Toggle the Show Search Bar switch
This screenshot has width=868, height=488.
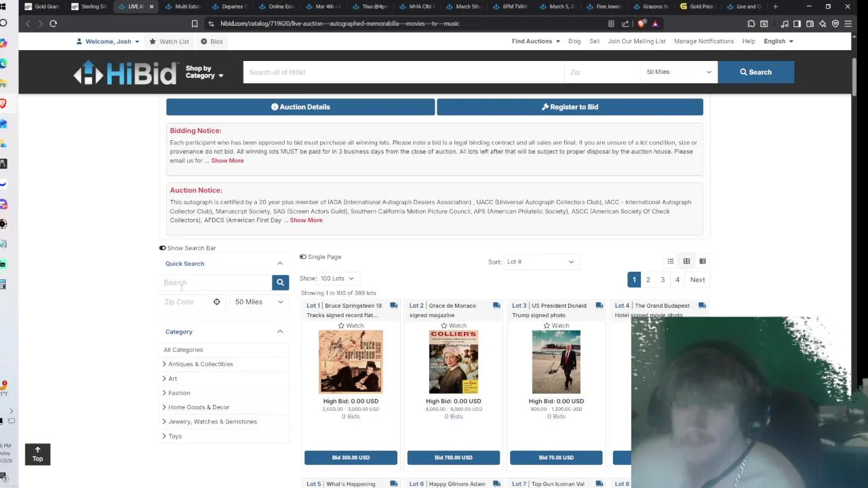pyautogui.click(x=163, y=248)
